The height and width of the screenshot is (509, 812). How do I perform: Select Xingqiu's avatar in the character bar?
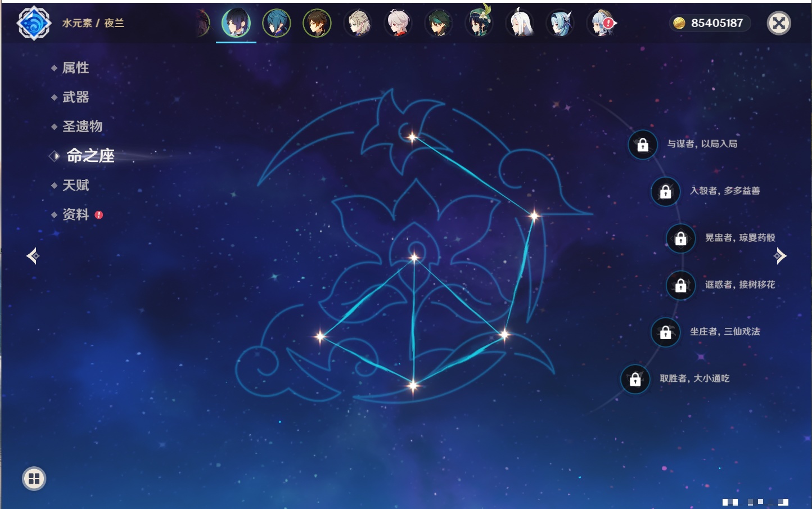[277, 23]
